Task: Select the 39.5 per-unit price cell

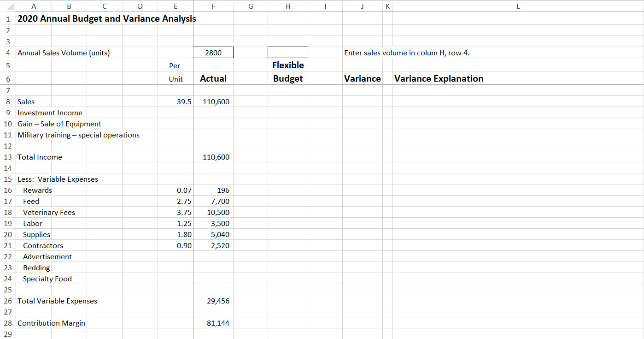Action: pyautogui.click(x=185, y=101)
